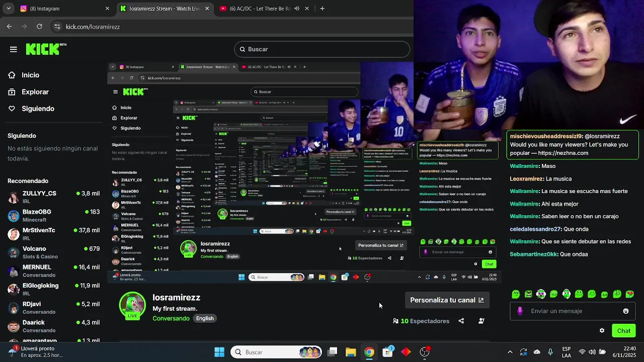This screenshot has width=644, height=362.
Task: Open Siguiendo heart menu item
Action: pyautogui.click(x=38, y=109)
